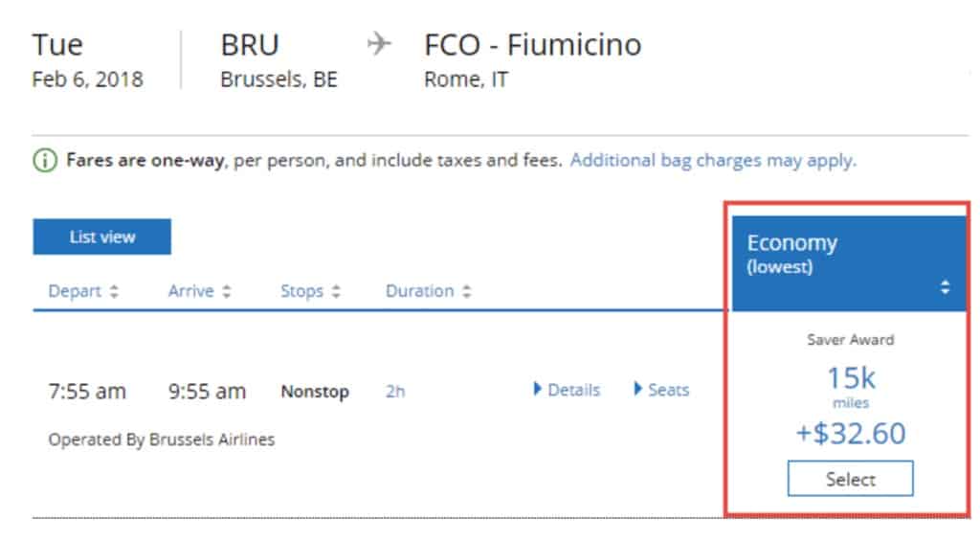Image resolution: width=980 pixels, height=542 pixels.
Task: Open the Economy (lowest) column sort header
Action: pyautogui.click(x=850, y=263)
